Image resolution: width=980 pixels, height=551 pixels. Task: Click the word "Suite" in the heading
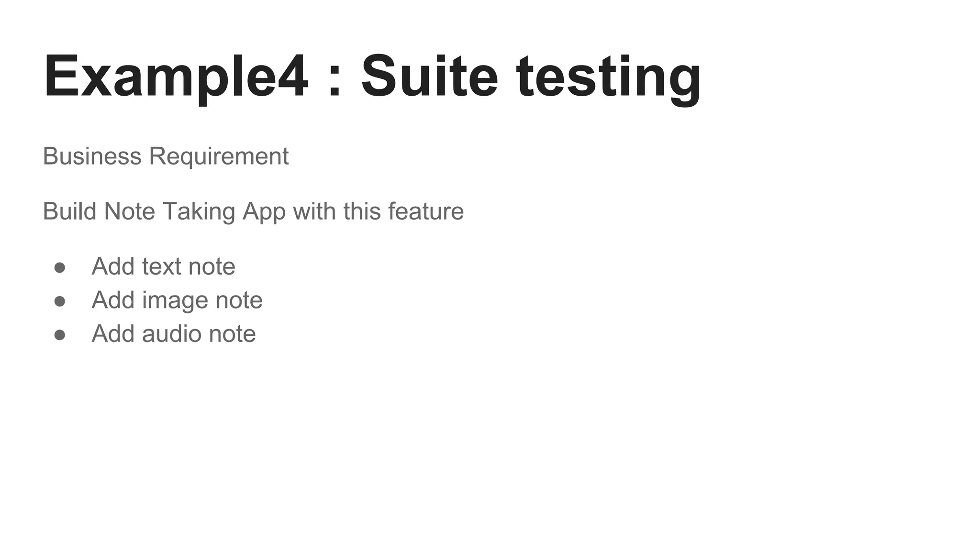click(x=429, y=77)
